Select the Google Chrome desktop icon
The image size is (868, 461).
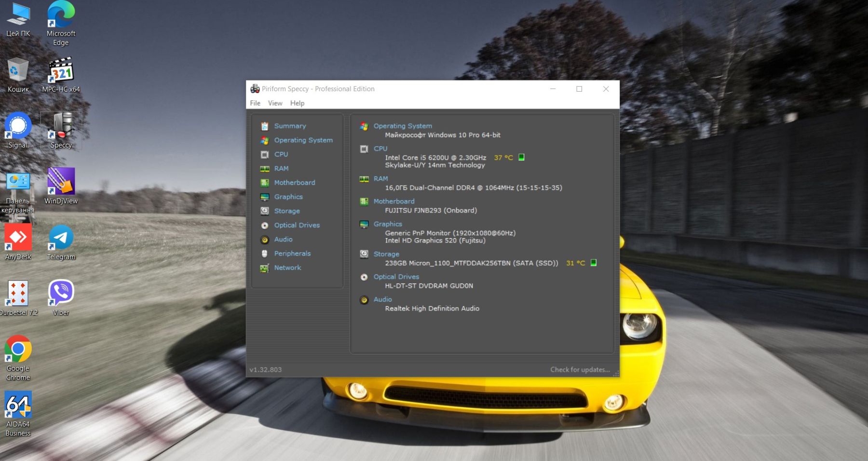point(18,358)
